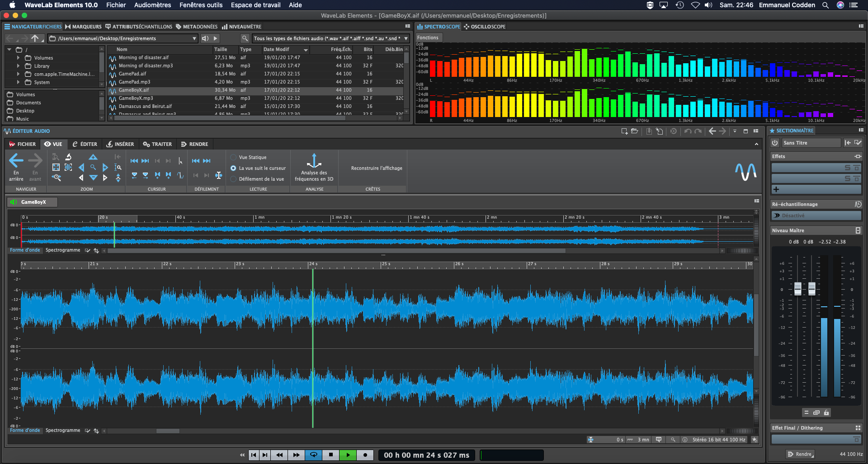Open the audio file type filter dropdown
This screenshot has height=464, width=868.
pyautogui.click(x=406, y=38)
